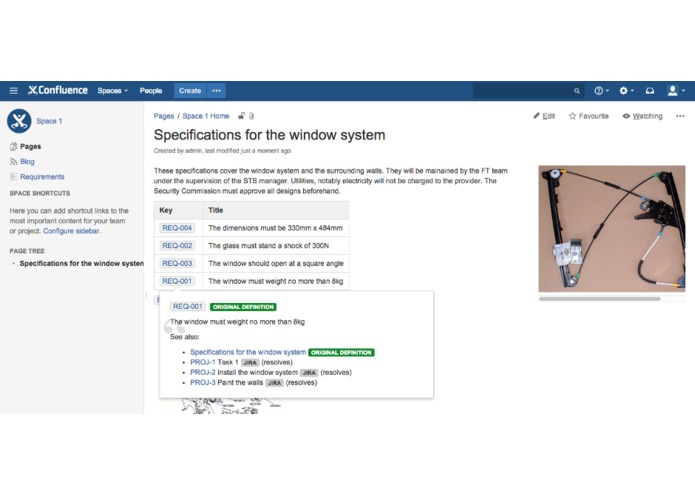Image resolution: width=695 pixels, height=494 pixels.
Task: Open the user profile avatar menu
Action: [x=676, y=91]
